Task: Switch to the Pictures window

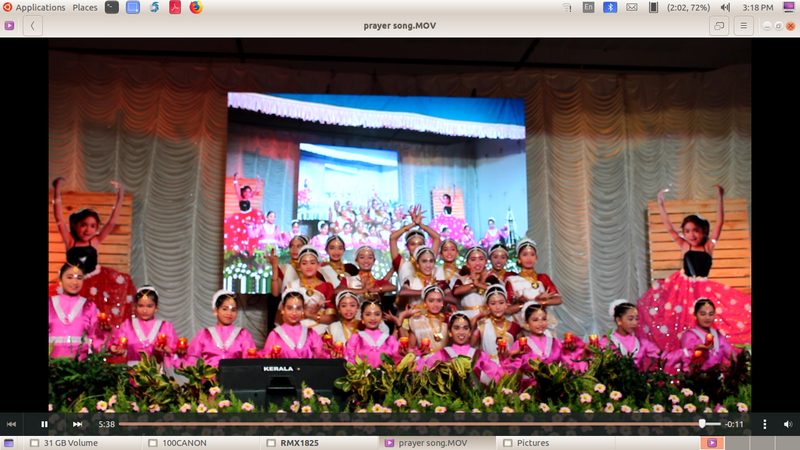Action: pos(532,442)
